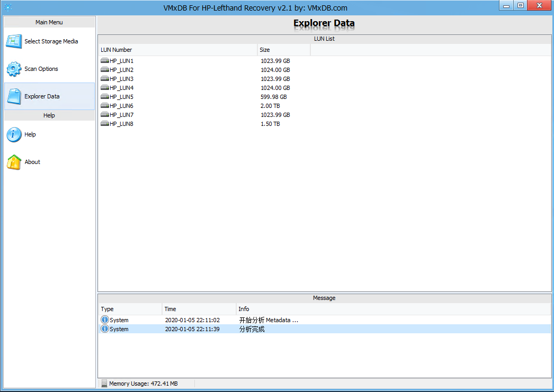Click the About house icon
554x392 pixels.
14,162
